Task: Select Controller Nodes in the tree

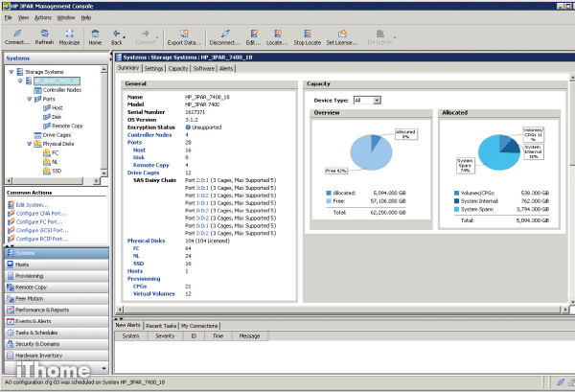Action: tap(61, 89)
